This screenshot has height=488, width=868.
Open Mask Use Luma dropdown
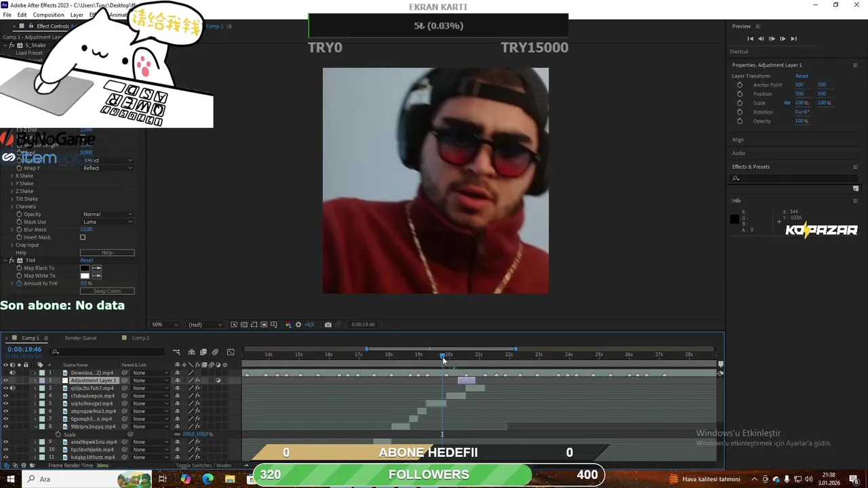coord(107,222)
